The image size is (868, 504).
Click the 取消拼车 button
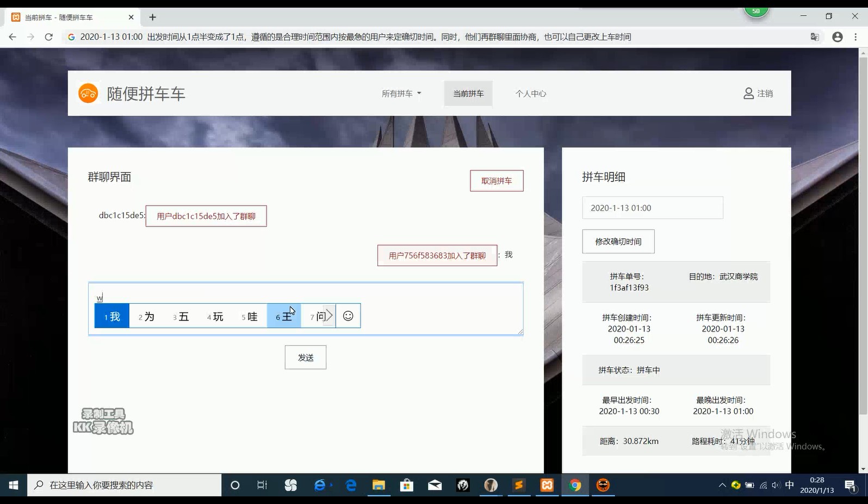[x=497, y=181]
